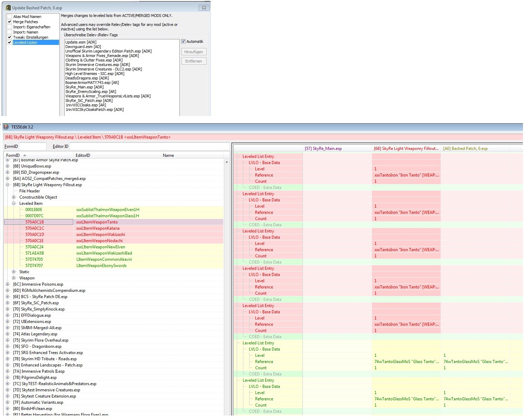Screen dimensions: 524x420
Task: Sort by the FormID column header
Action: [38, 155]
